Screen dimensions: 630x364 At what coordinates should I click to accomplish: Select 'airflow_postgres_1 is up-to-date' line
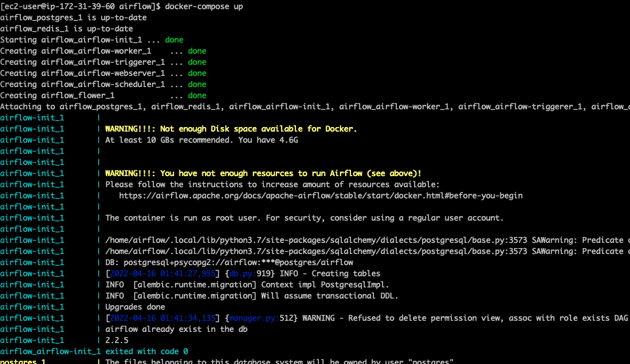(73, 18)
